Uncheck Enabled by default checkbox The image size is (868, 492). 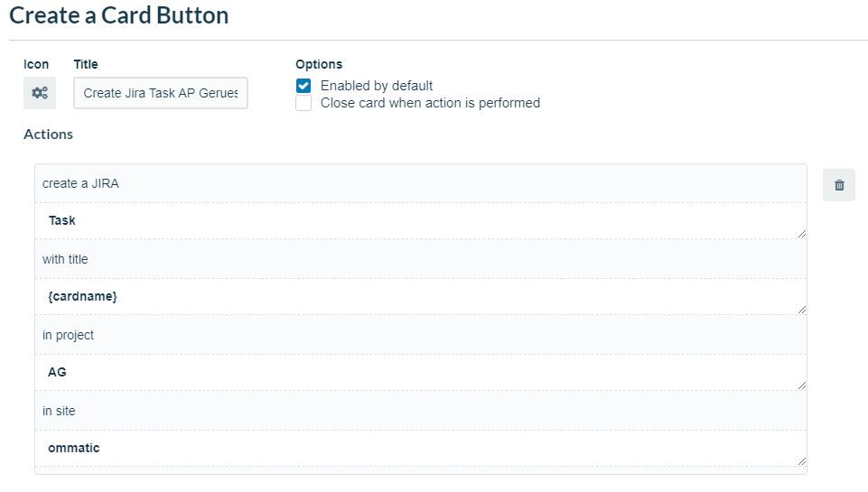pyautogui.click(x=303, y=86)
